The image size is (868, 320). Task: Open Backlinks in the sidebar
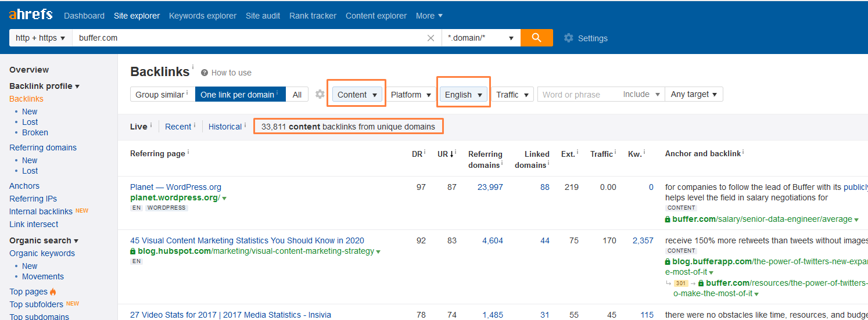click(x=26, y=99)
